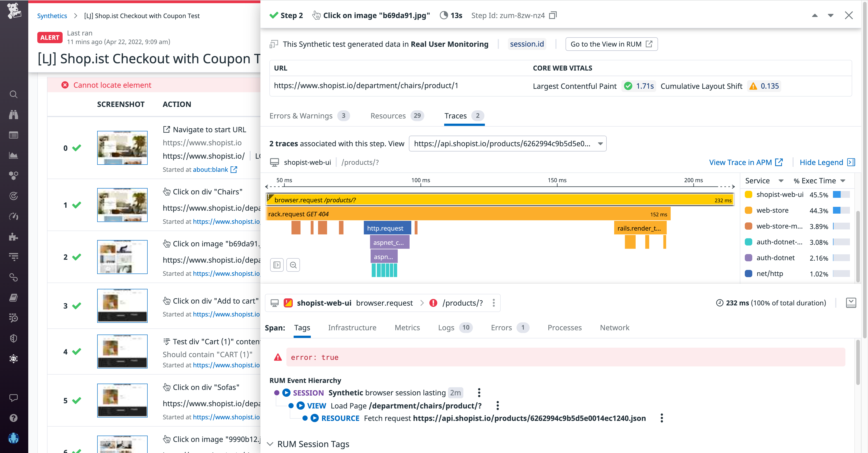Copy the Step Id using the copy icon
Image resolution: width=868 pixels, height=453 pixels.
(553, 15)
